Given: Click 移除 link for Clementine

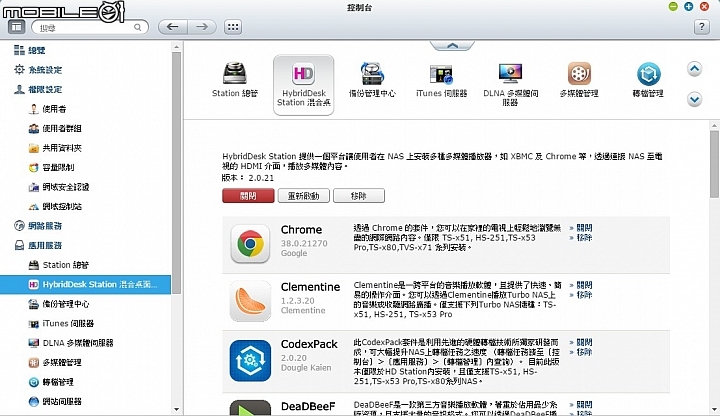Looking at the screenshot, I should [x=584, y=295].
